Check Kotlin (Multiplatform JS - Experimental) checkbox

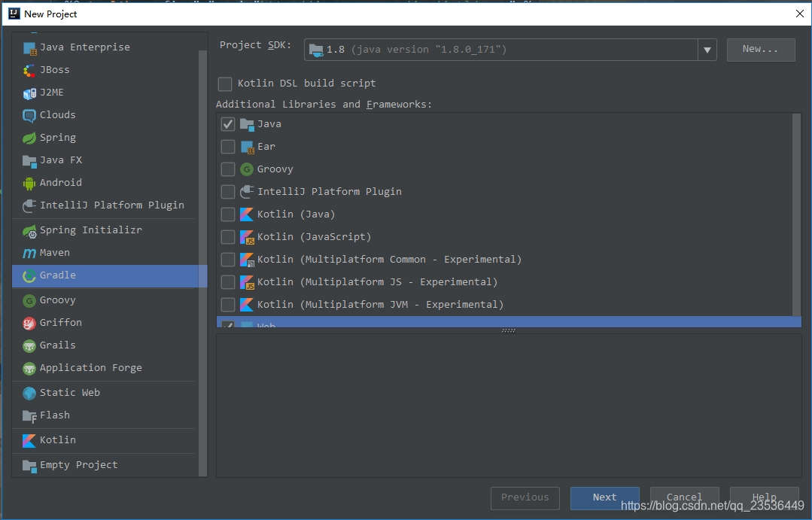click(x=228, y=282)
